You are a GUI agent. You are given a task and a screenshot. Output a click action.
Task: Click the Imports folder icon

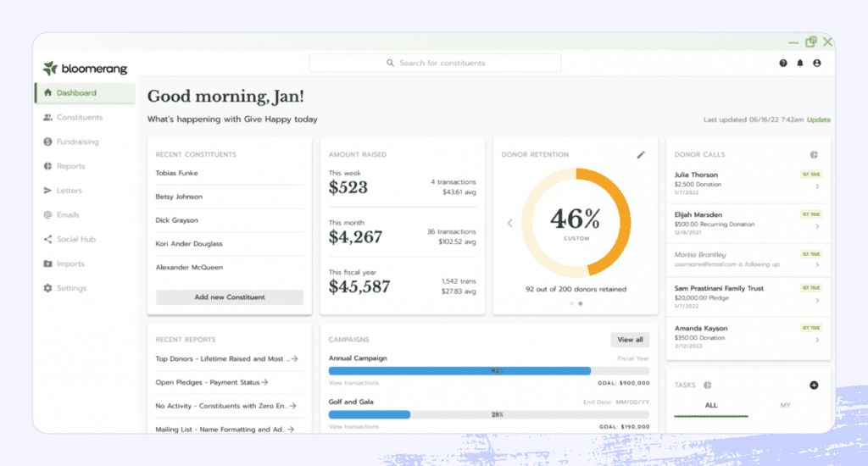click(x=47, y=264)
